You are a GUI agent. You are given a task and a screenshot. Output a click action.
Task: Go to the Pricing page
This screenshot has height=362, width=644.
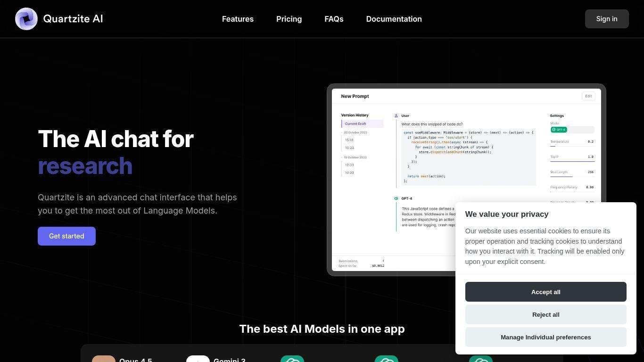pos(289,19)
